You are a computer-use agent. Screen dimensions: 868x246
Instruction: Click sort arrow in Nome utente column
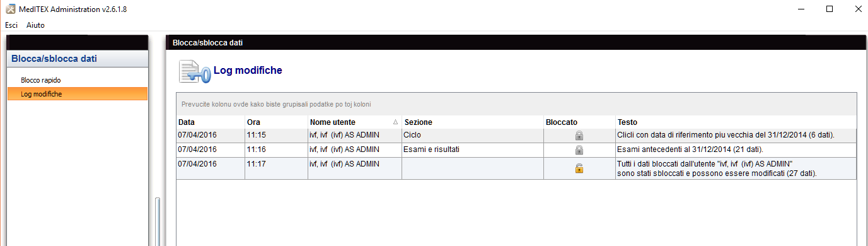pyautogui.click(x=395, y=122)
